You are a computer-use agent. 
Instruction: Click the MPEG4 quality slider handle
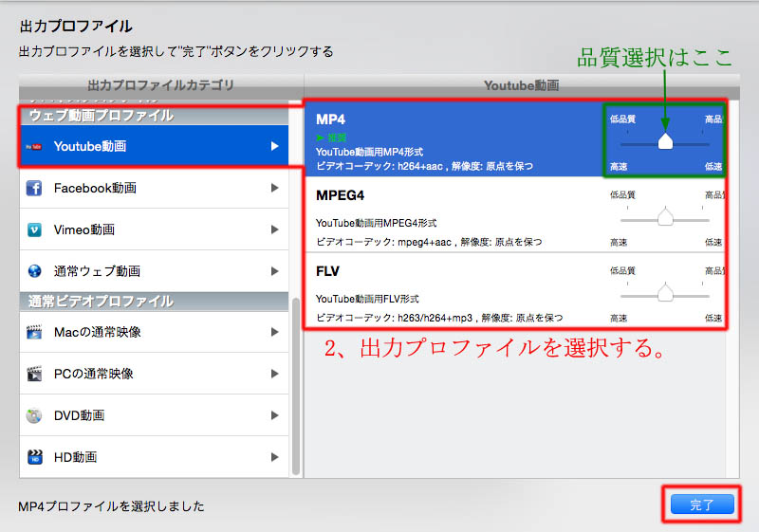click(x=666, y=216)
